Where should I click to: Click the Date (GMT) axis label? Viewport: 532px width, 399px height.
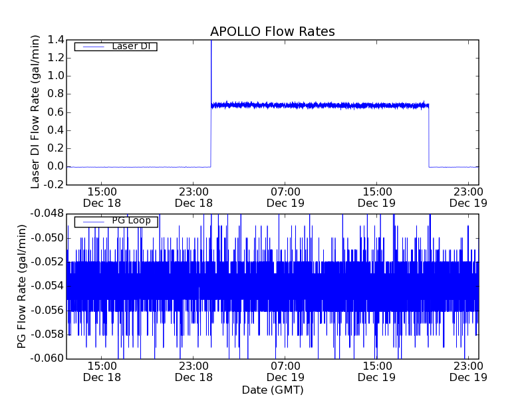[x=273, y=390]
